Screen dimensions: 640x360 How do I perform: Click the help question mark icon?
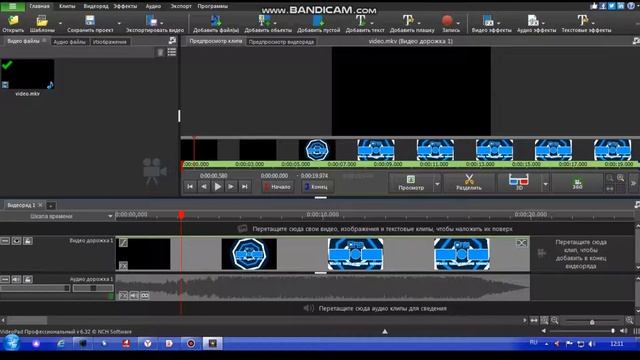[x=631, y=6]
